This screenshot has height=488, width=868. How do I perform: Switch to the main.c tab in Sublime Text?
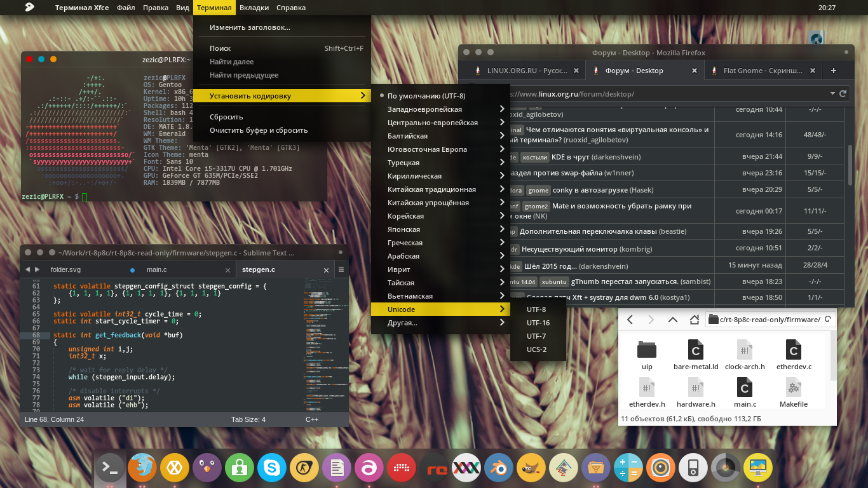point(157,270)
